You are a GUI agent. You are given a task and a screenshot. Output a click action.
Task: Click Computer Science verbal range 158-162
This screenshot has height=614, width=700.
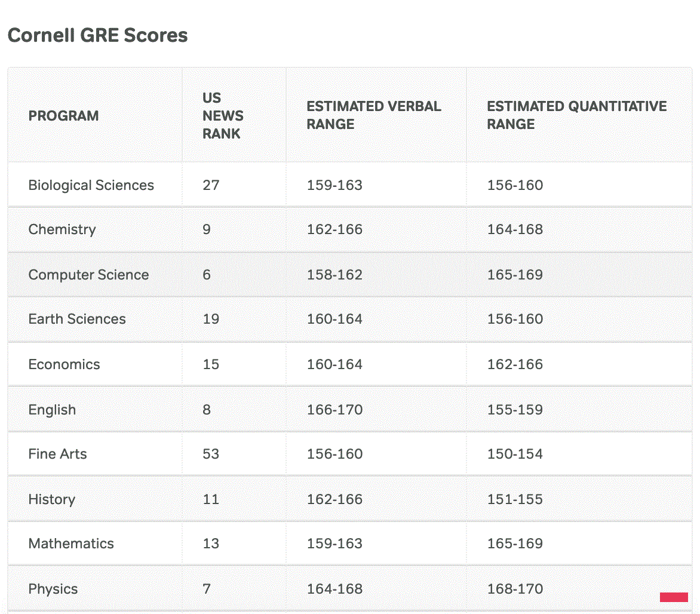334,275
